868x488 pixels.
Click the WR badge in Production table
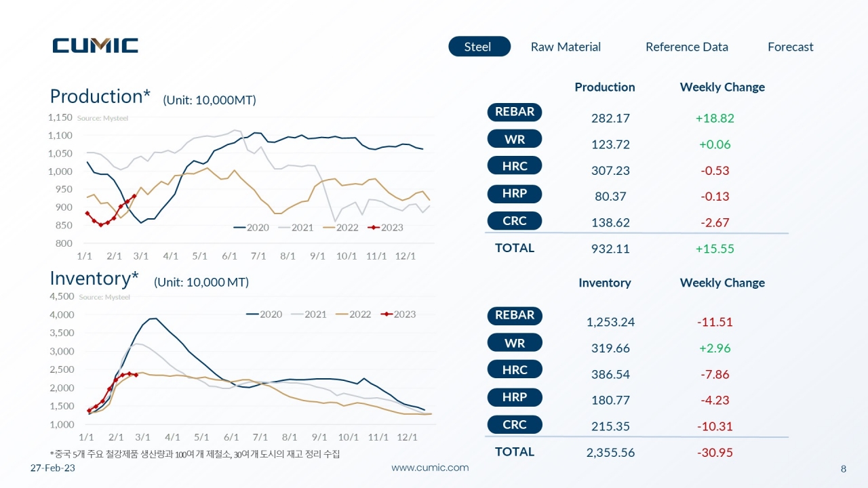[x=515, y=139]
